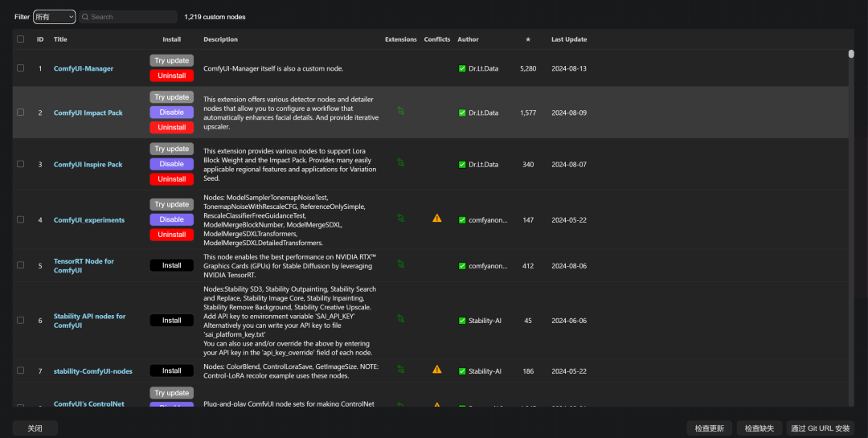The height and width of the screenshot is (438, 868).
Task: Open the ComfyUI-Manager title link
Action: [x=84, y=68]
